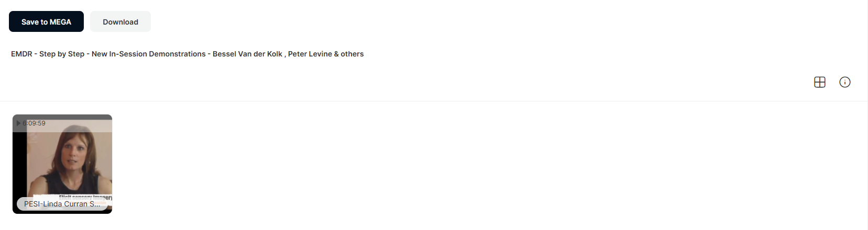The height and width of the screenshot is (230, 868).
Task: Click the word MEGA on the dark button
Action: tap(60, 22)
